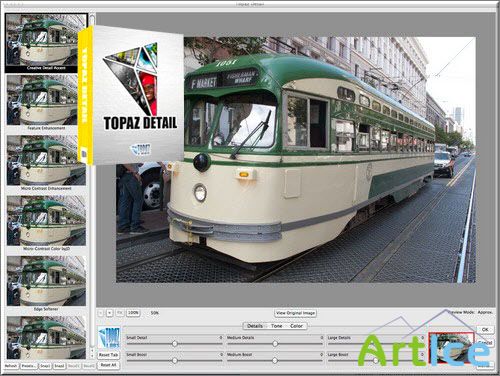Switch to the Color tab
Image resolution: width=500 pixels, height=376 pixels.
[296, 326]
